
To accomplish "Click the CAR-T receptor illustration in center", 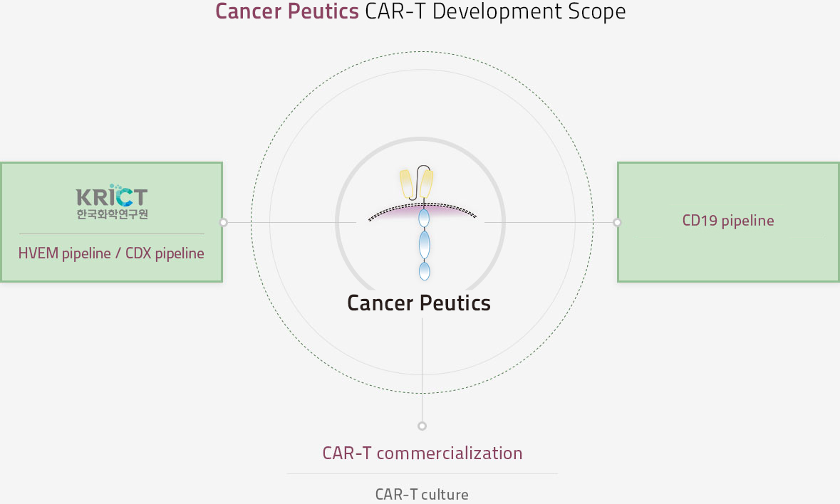I will [x=422, y=223].
